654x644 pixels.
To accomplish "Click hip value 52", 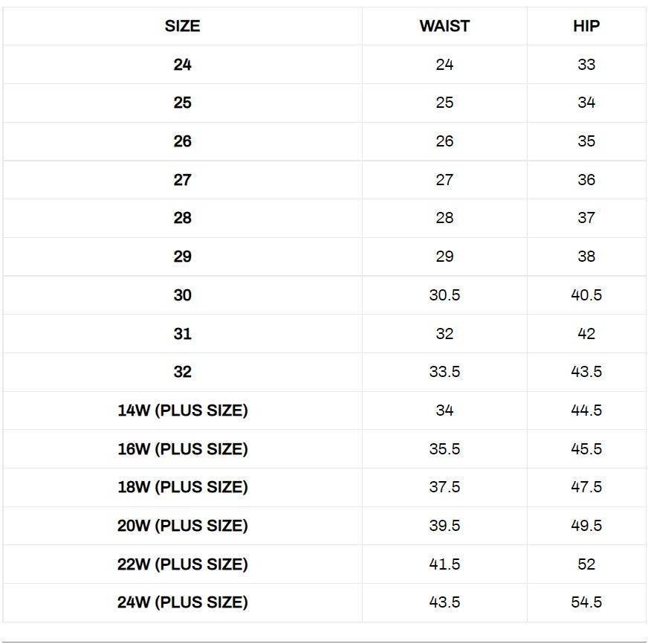I will click(586, 564).
